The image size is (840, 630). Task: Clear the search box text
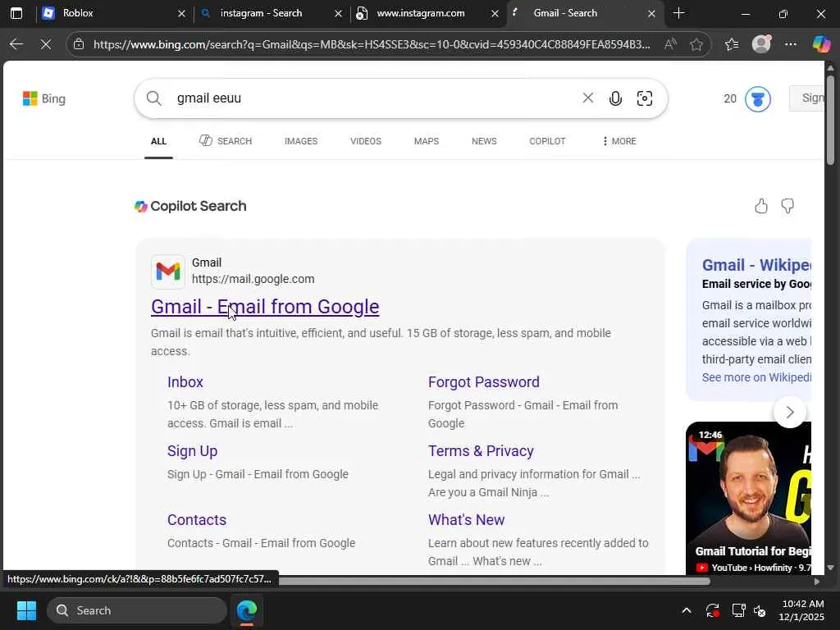587,98
